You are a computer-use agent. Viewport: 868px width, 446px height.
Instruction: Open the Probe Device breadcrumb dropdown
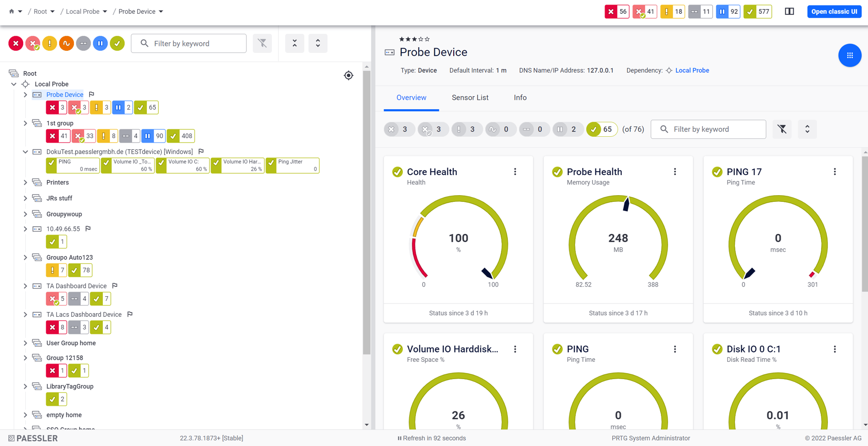click(x=161, y=12)
